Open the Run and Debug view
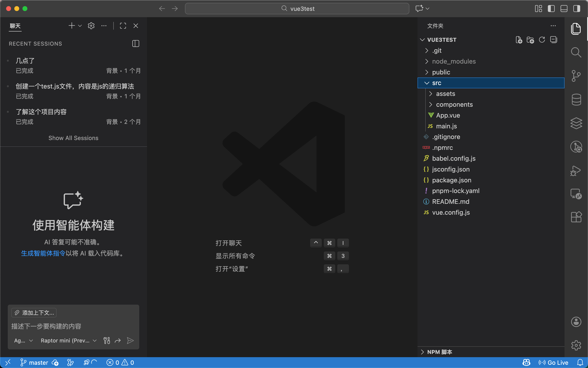588x368 pixels. (x=576, y=170)
